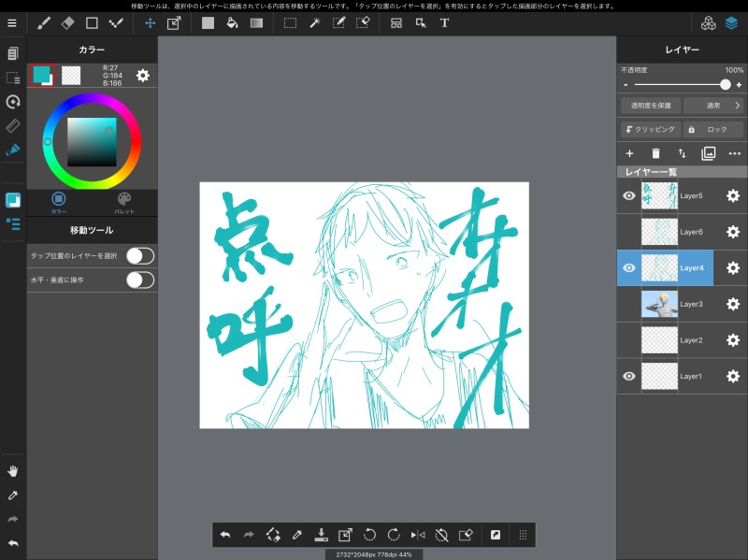
Task: Select Layer5 thumbnail
Action: pos(659,195)
